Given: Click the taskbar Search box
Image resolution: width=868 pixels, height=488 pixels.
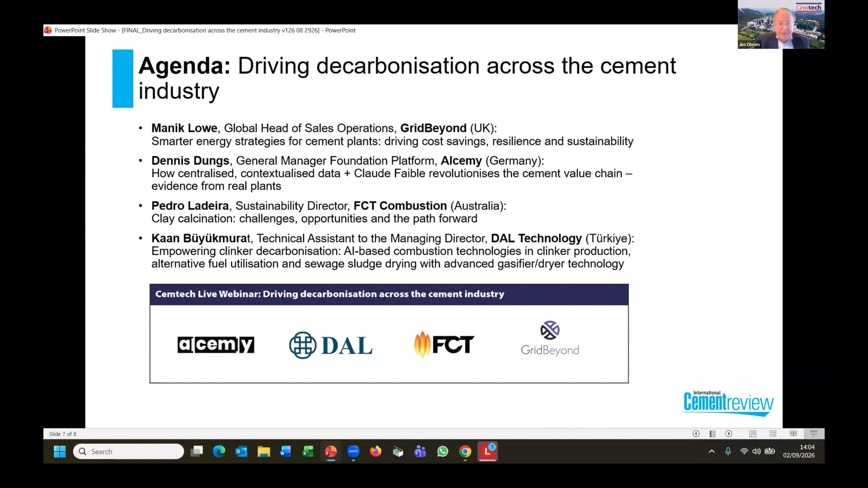Looking at the screenshot, I should (x=128, y=451).
